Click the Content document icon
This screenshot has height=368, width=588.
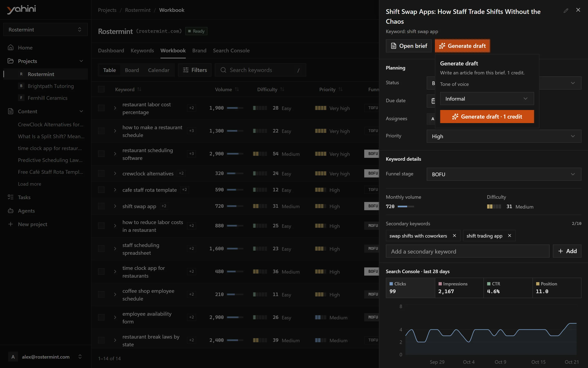[x=10, y=111]
